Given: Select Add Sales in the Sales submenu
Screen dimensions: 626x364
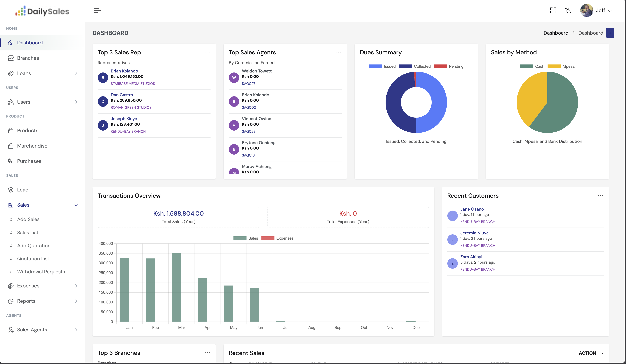Looking at the screenshot, I should pos(28,219).
